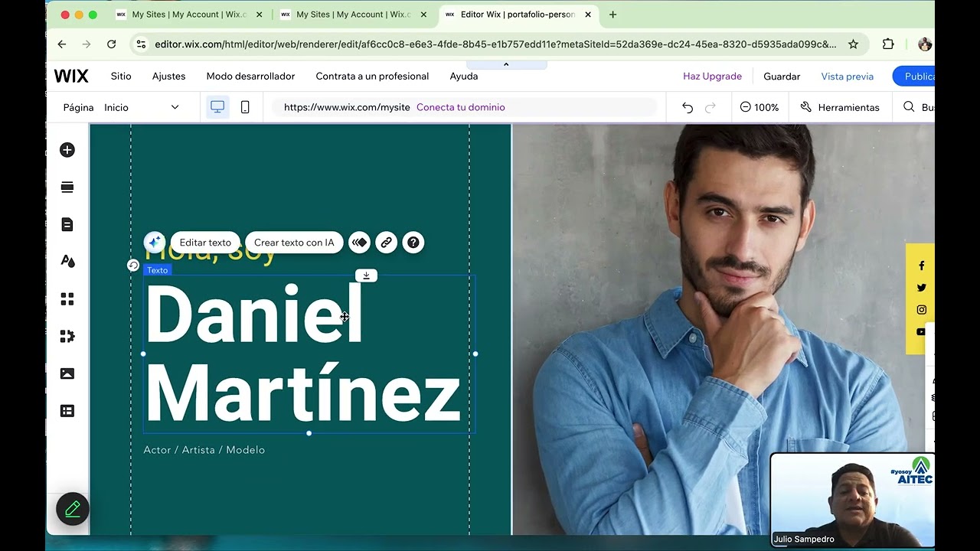
Task: Open the Página Inicio dropdown
Action: [121, 107]
